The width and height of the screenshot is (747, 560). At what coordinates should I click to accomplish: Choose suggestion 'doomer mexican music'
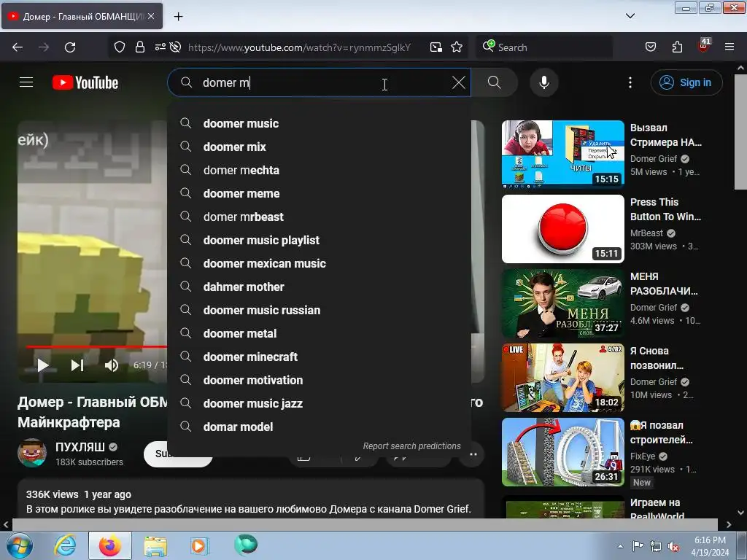[320, 263]
